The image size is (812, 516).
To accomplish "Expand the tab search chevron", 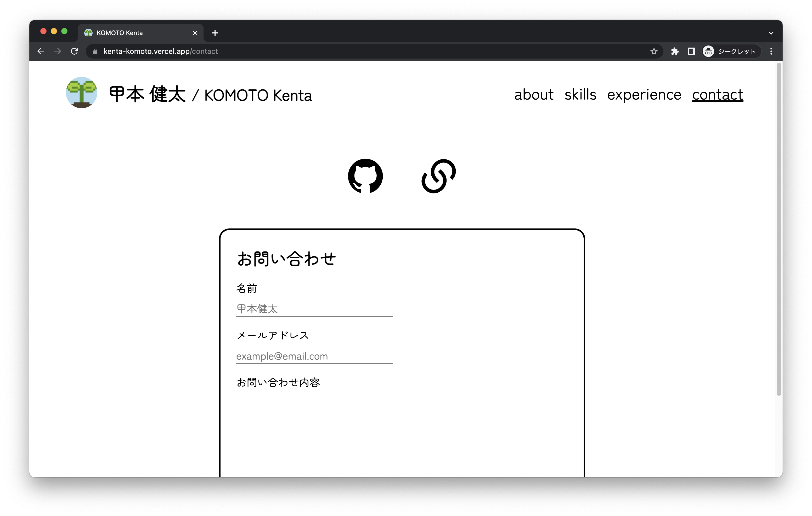I will tap(771, 33).
